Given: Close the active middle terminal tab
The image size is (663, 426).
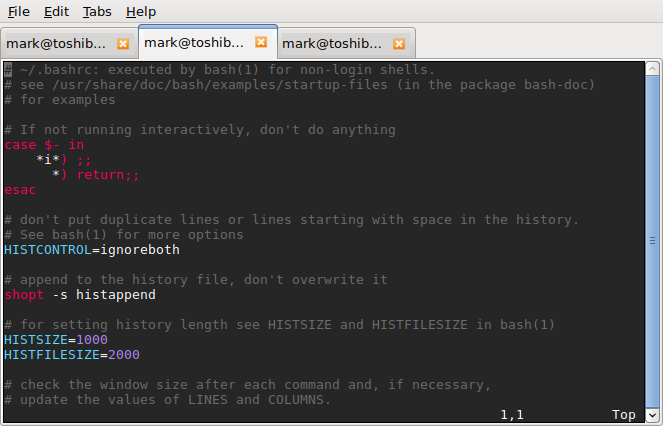Looking at the screenshot, I should pos(261,42).
